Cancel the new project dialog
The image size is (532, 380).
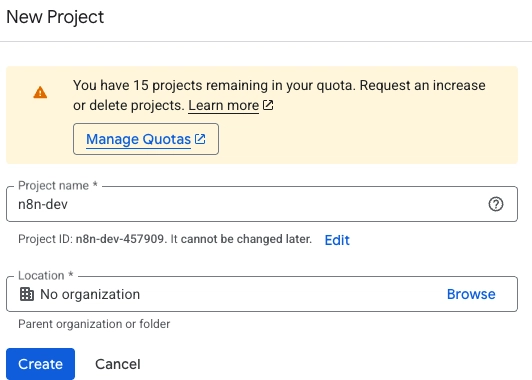click(x=118, y=364)
